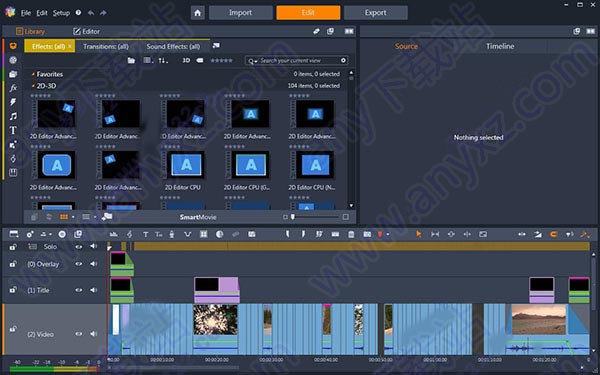This screenshot has width=600, height=375.
Task: Mute the (2) Video track
Action: click(94, 334)
